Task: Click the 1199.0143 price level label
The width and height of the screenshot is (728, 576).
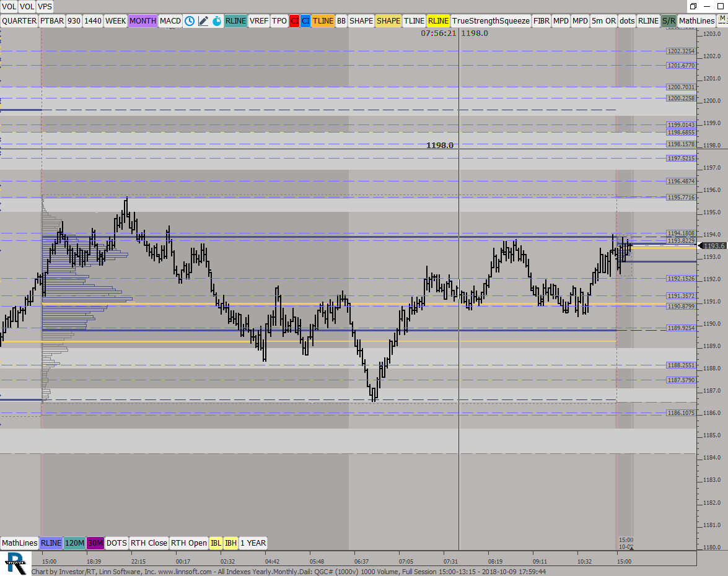Action: (681, 125)
